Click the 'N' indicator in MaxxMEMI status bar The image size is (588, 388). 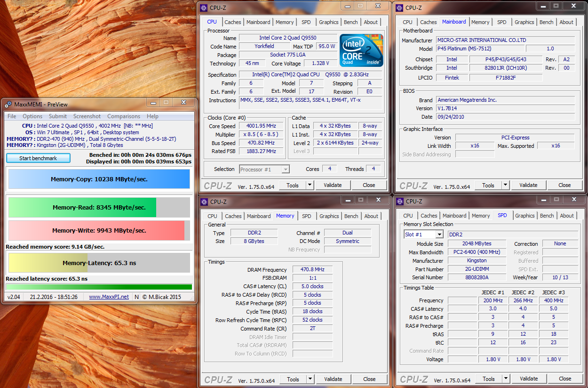coord(136,297)
